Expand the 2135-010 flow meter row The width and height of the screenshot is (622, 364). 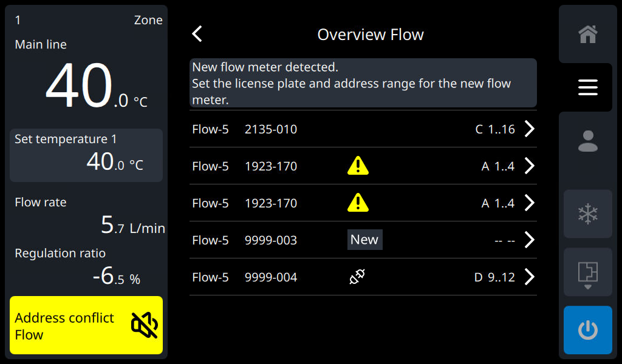pos(530,129)
